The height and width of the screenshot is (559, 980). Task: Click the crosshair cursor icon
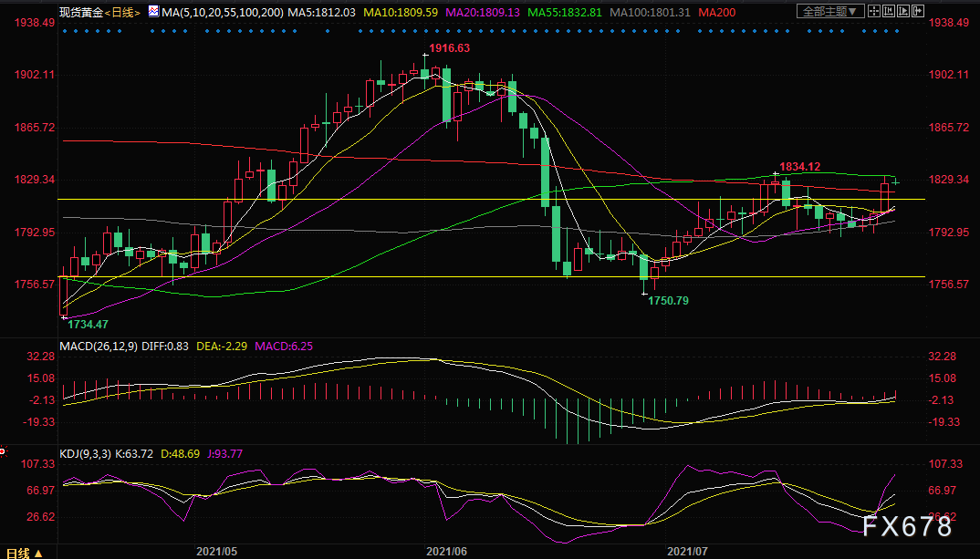pyautogui.click(x=874, y=11)
